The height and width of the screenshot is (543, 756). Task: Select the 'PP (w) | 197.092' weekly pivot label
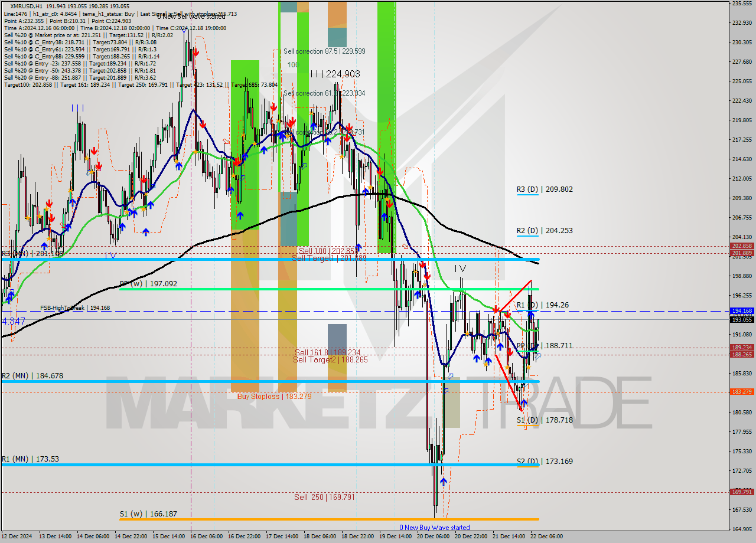[x=148, y=284]
